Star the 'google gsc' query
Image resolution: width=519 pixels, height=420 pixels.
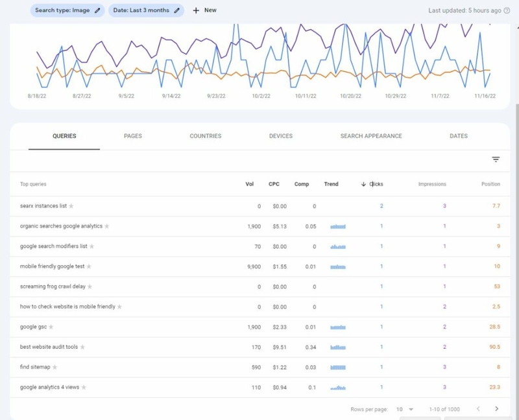pyautogui.click(x=51, y=327)
